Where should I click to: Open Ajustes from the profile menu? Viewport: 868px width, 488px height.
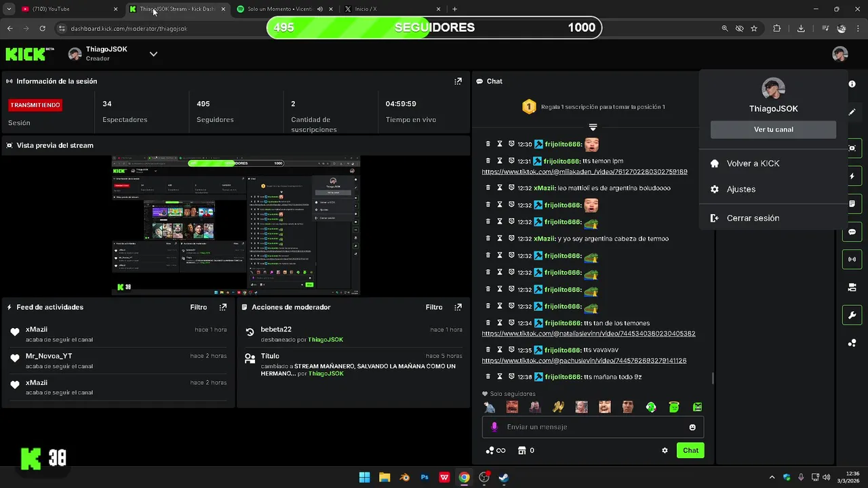[773, 189]
